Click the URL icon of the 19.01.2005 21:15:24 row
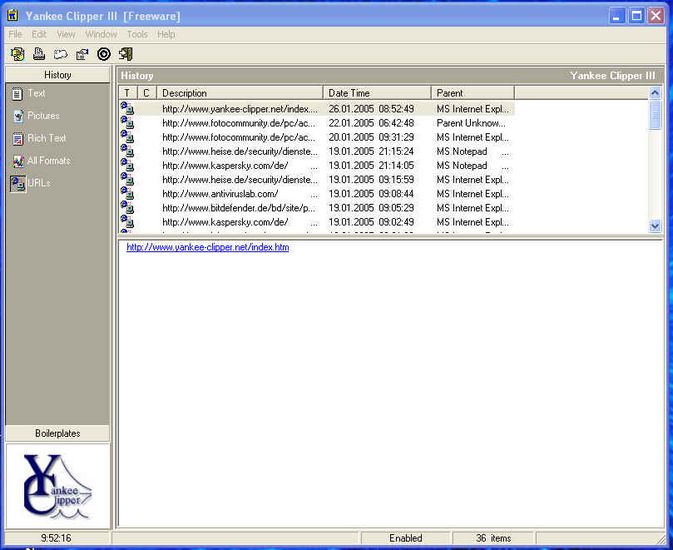 [127, 151]
